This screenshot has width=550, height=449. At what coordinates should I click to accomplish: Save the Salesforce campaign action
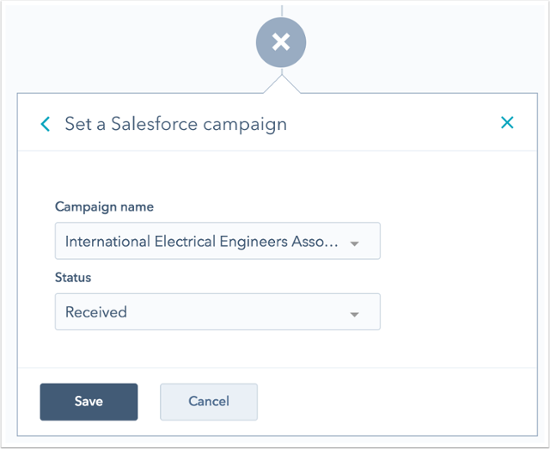tap(89, 402)
